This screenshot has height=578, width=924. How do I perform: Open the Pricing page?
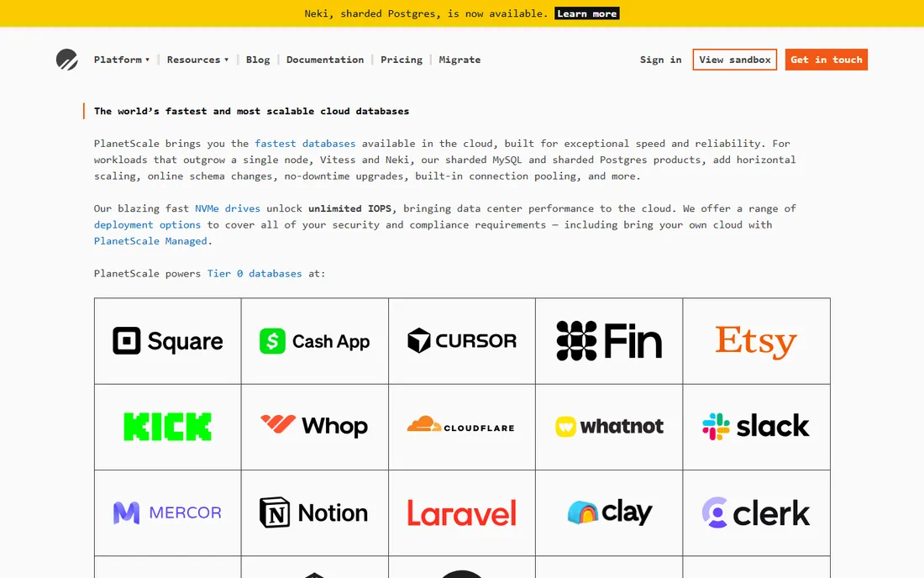402,60
